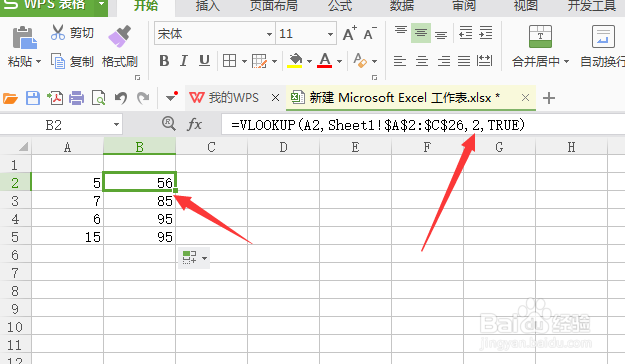Click the draw border table icon
Image resolution: width=625 pixels, height=364 pixels.
pyautogui.click(x=259, y=61)
